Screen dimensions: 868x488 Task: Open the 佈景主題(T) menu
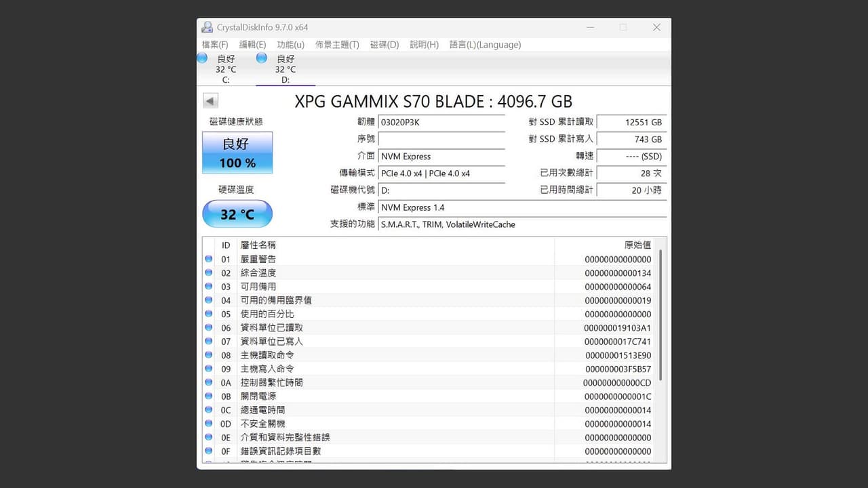click(x=337, y=45)
